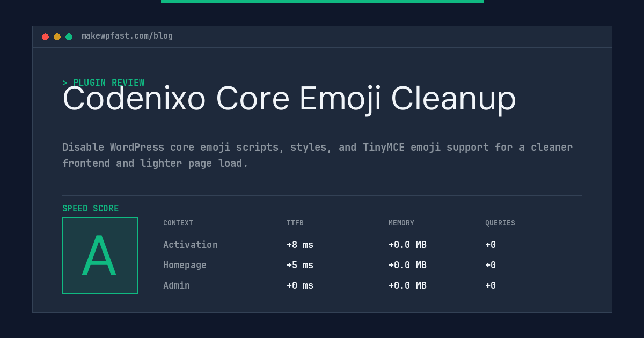Click the Admin queries +0 value
The height and width of the screenshot is (338, 644).
coord(491,285)
